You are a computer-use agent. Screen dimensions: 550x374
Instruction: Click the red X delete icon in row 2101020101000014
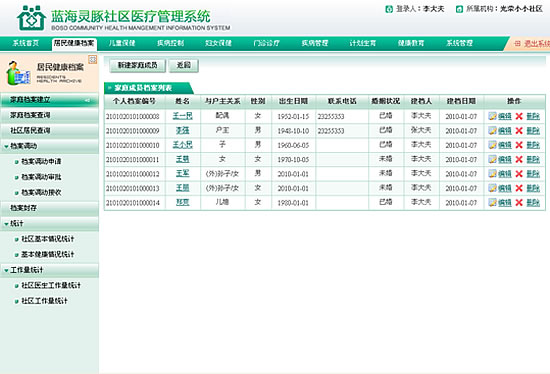click(x=519, y=202)
